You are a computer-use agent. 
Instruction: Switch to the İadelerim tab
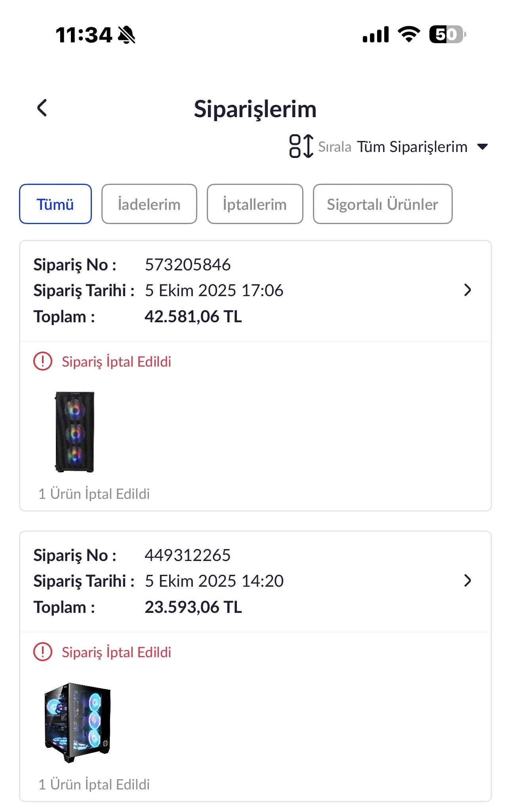149,204
